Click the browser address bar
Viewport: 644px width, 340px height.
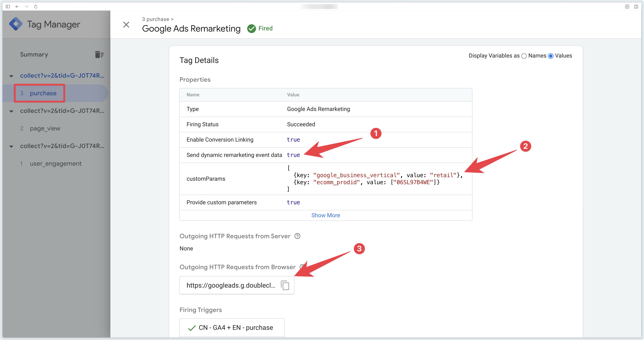(319, 7)
